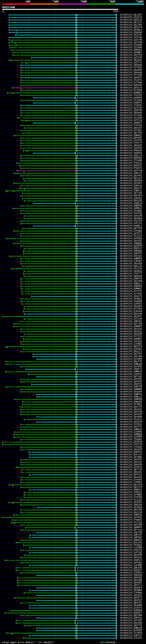Select hit label UniRef100_A5ASG6

(x=131, y=575)
